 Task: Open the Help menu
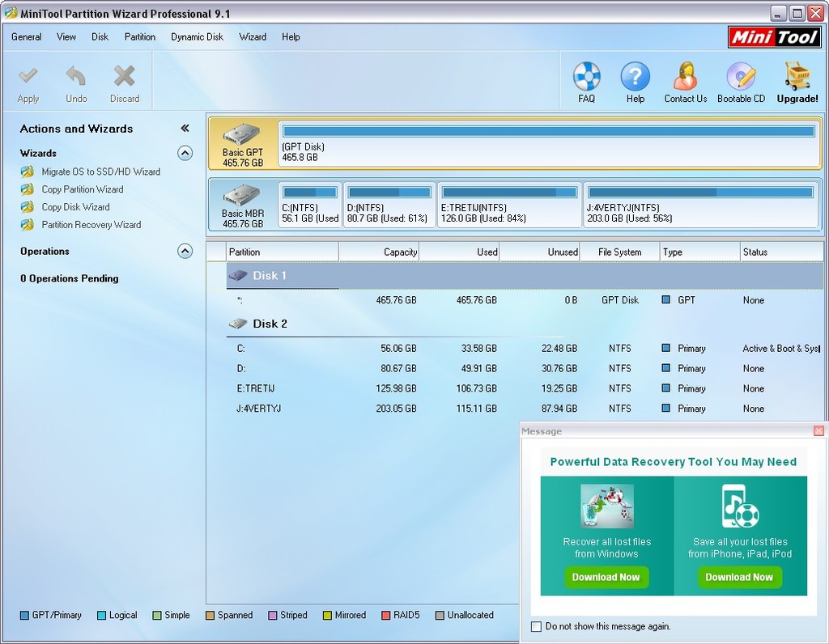click(291, 37)
